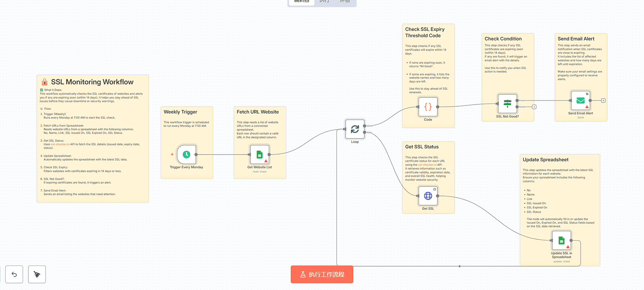Image resolution: width=644 pixels, height=290 pixels.
Task: Select the Trigger Every Monday clock node
Action: click(186, 155)
